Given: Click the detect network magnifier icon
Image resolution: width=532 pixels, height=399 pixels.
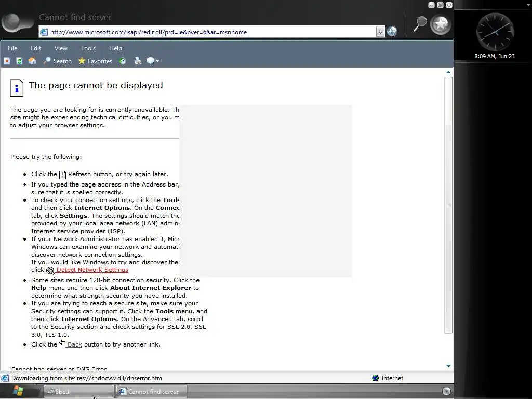Looking at the screenshot, I should click(x=50, y=270).
